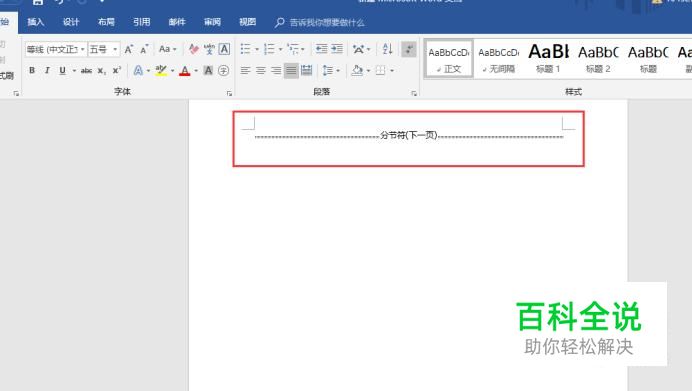This screenshot has height=391, width=692.
Task: Expand the font size 五号 dropdown arrow
Action: pos(115,49)
